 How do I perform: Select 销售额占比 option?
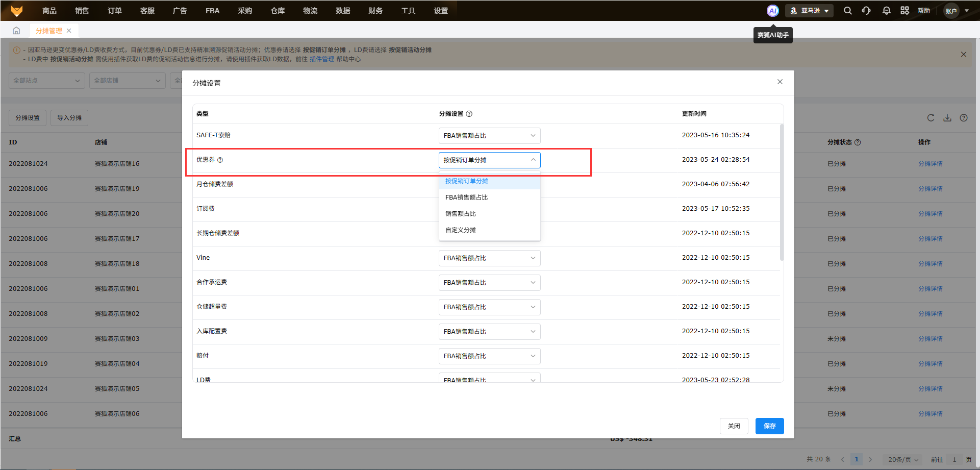489,214
